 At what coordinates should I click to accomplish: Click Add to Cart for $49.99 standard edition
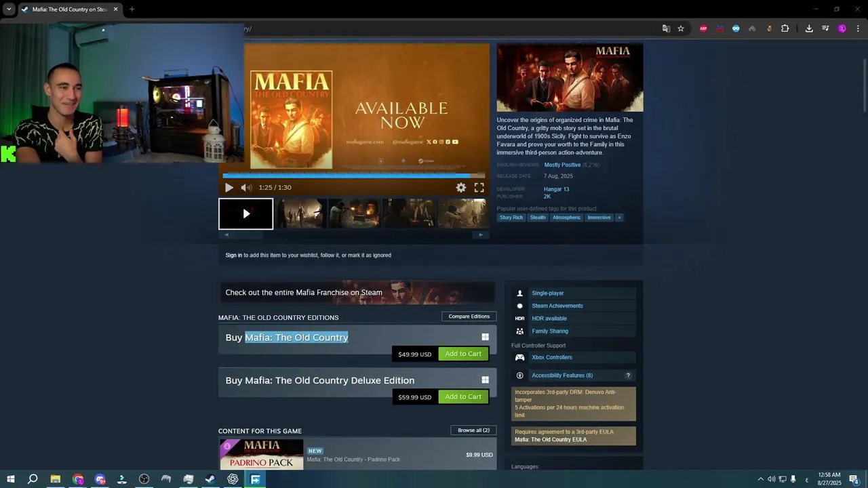[x=463, y=354]
